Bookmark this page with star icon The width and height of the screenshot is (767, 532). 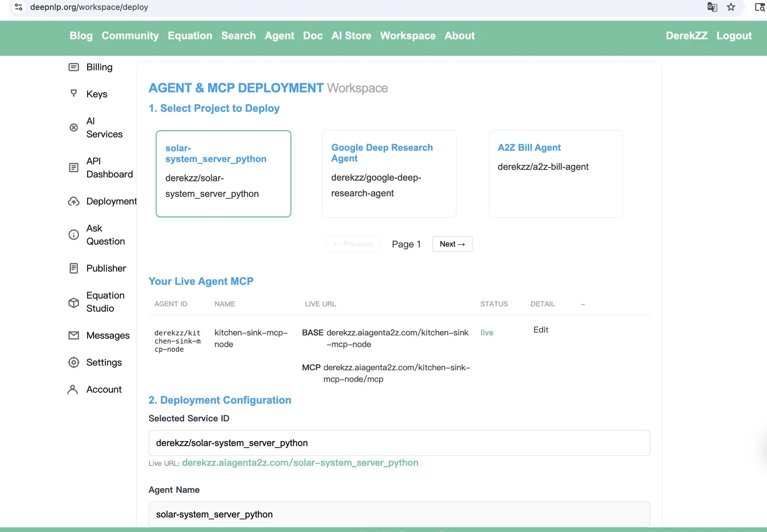coord(731,7)
